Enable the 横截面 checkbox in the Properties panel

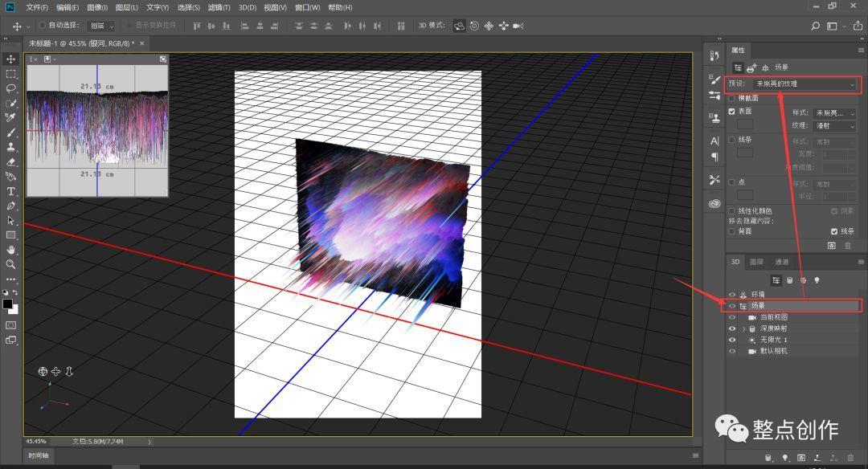(x=731, y=99)
